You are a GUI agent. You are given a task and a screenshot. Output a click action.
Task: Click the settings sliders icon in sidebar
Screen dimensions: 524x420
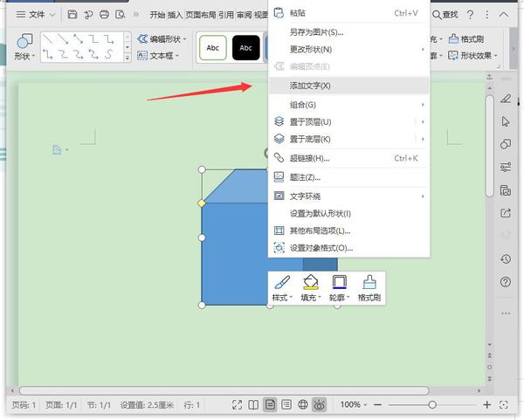point(506,167)
